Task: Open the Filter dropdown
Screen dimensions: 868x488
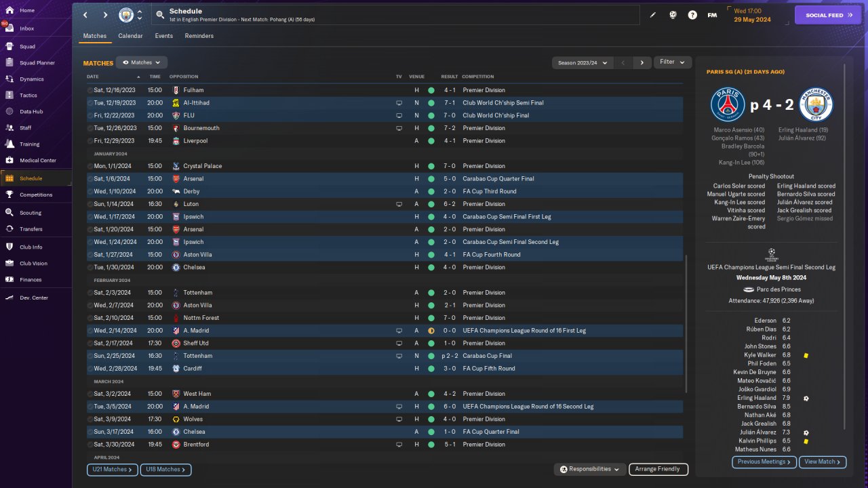Action: pyautogui.click(x=672, y=62)
